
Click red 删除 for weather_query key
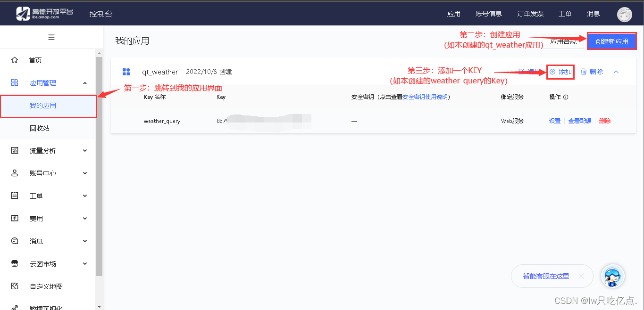[605, 121]
